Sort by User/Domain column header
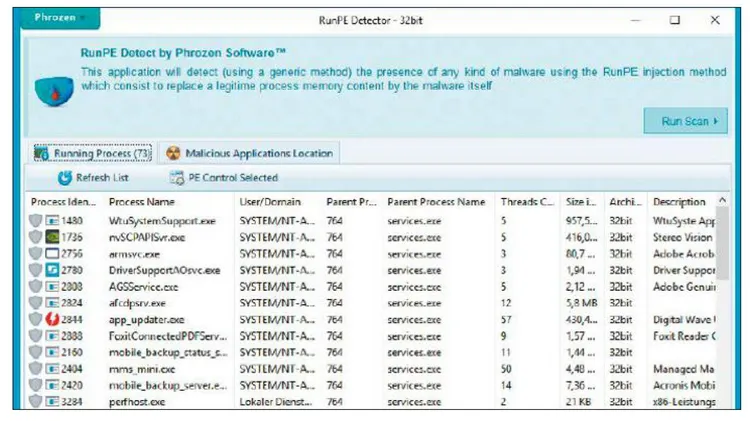750x421 pixels. click(x=270, y=202)
